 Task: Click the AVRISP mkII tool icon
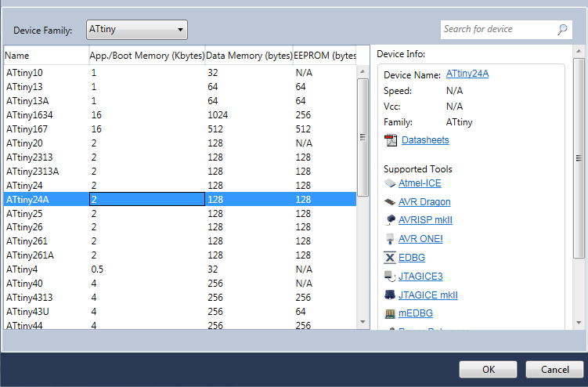pyautogui.click(x=390, y=220)
